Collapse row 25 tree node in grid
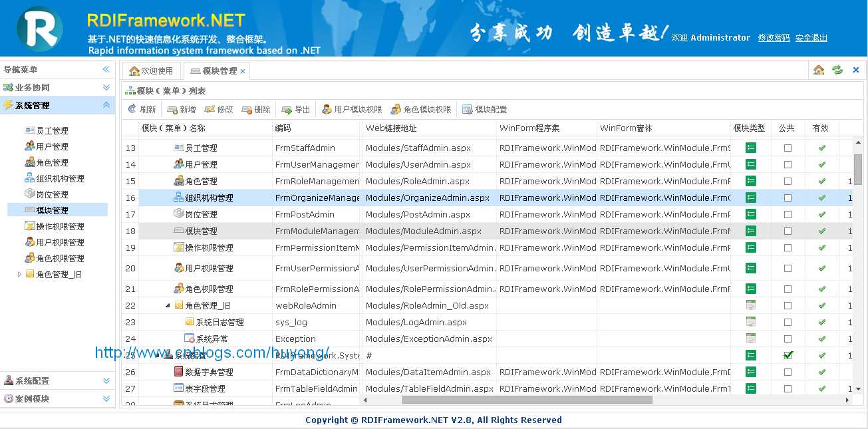The width and height of the screenshot is (868, 429). (x=158, y=355)
